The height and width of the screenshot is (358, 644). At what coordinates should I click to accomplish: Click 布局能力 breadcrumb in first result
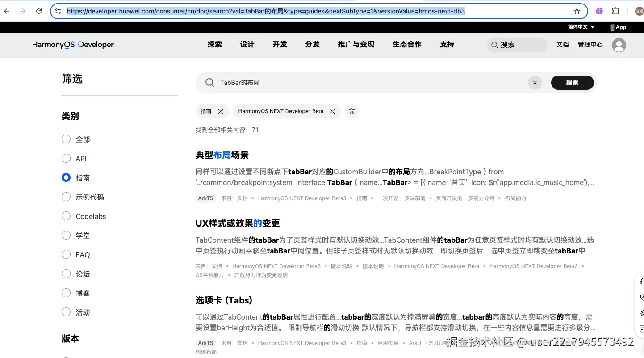pos(515,198)
